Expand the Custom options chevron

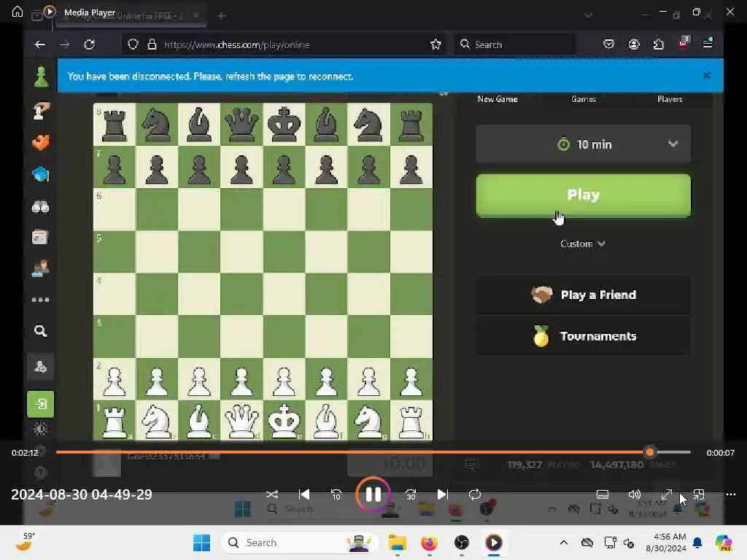coord(601,244)
